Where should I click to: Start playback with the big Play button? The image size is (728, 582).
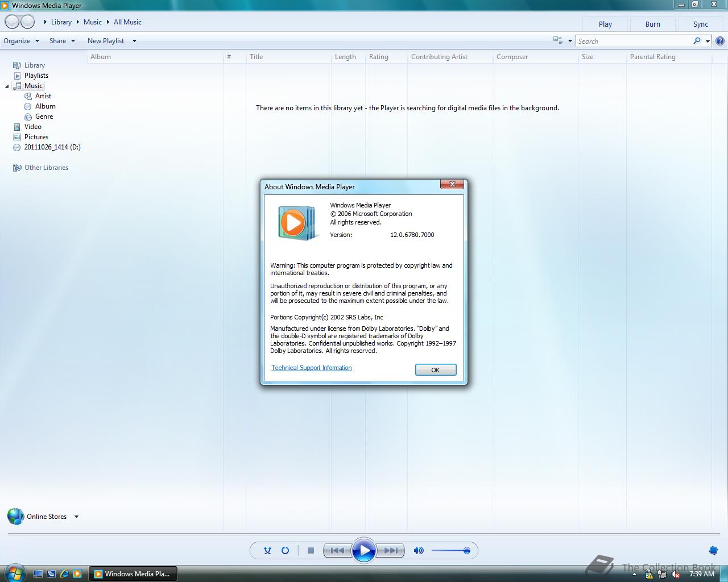[x=364, y=550]
